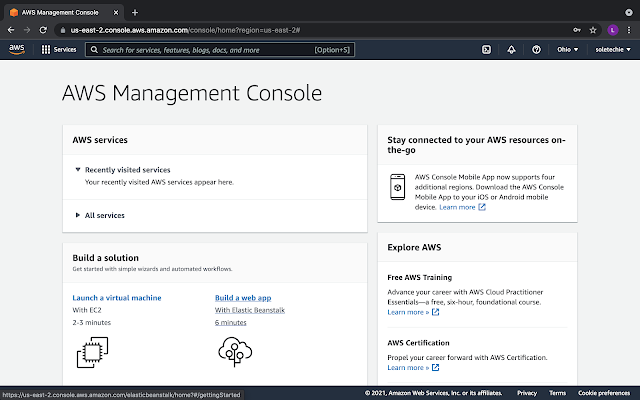Click the With EC2 text
Image resolution: width=640 pixels, height=400 pixels.
87,310
